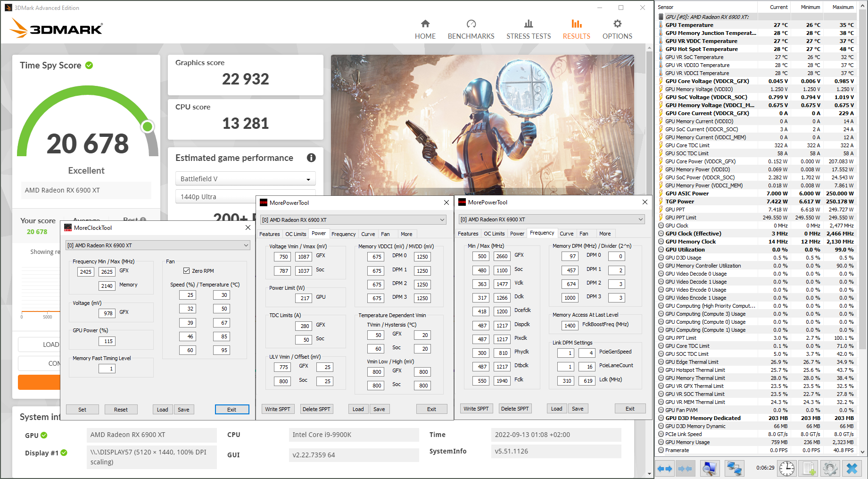Click the GFX max frequency field showing 2625
This screenshot has height=479, width=868.
[107, 272]
